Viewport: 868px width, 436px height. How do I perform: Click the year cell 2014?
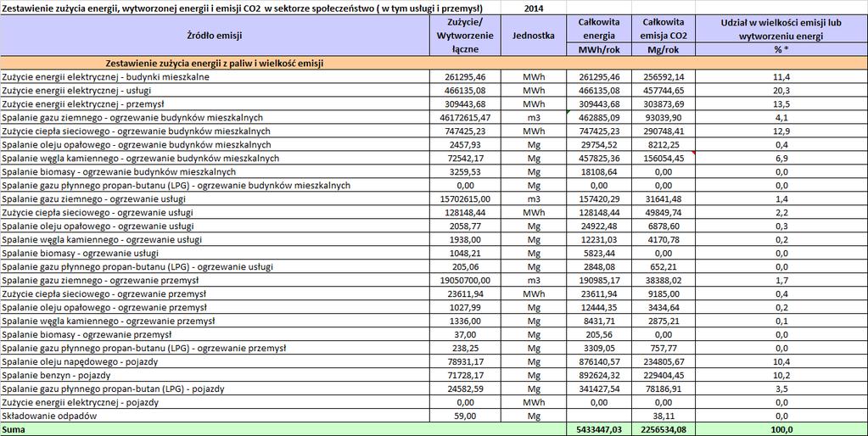pos(533,8)
